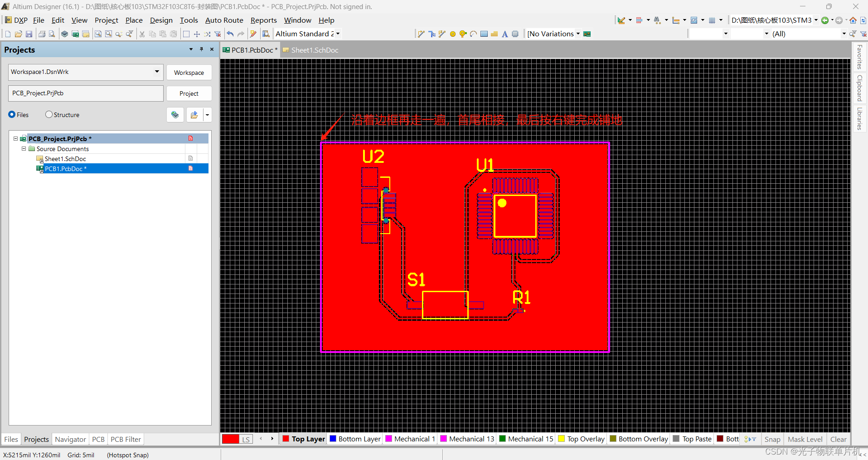
Task: Open the Browse Components inspector icon
Action: coord(266,34)
